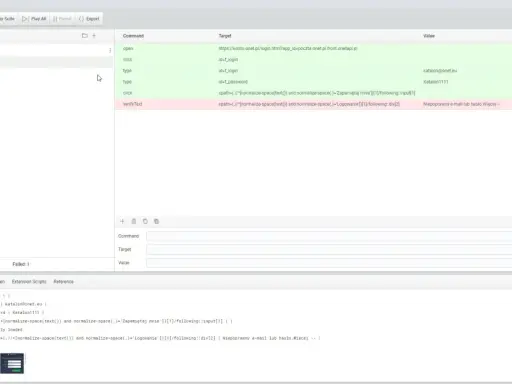Image resolution: width=512 pixels, height=384 pixels.
Task: Click the Play All button
Action: coord(34,19)
